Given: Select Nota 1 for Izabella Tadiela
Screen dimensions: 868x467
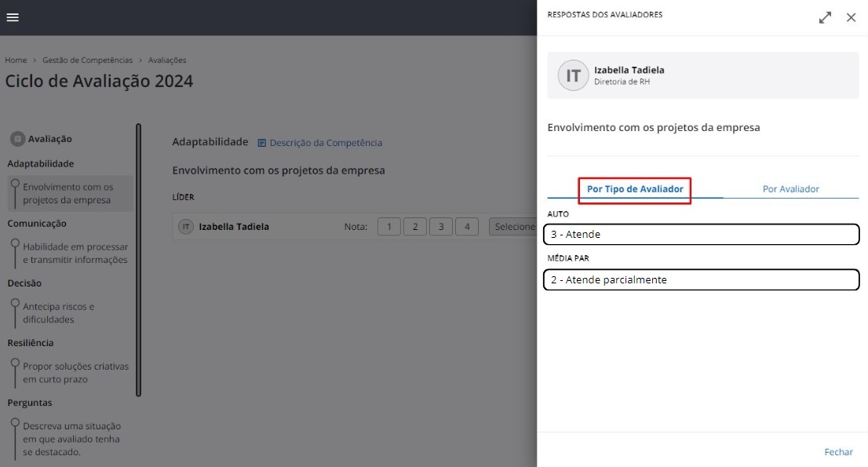Looking at the screenshot, I should coord(389,226).
